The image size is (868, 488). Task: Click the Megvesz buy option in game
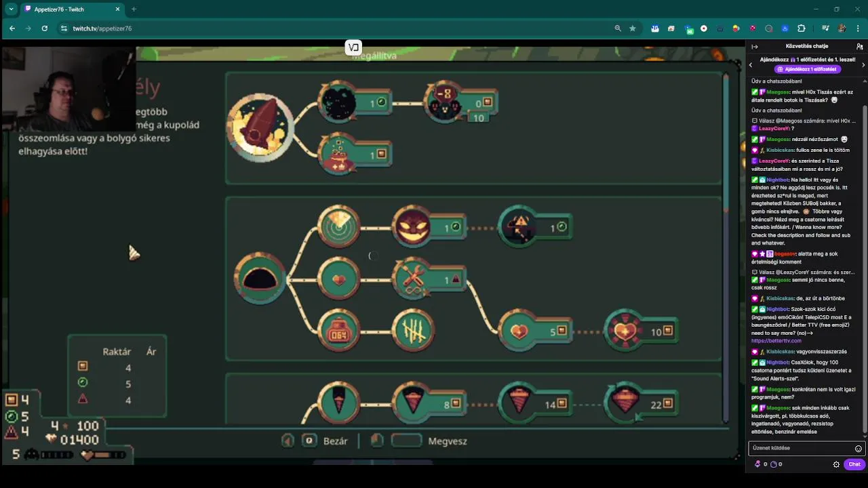(x=448, y=441)
